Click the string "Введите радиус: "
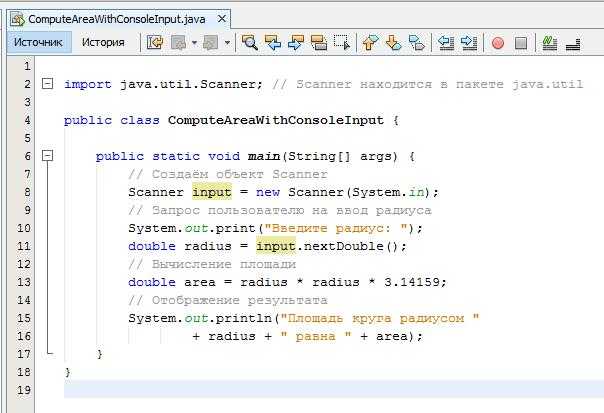604x413 pixels. [336, 228]
